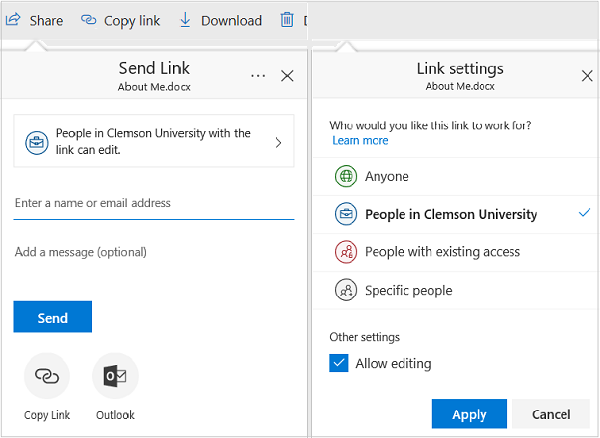
Task: Click the Outlook icon
Action: click(x=115, y=376)
